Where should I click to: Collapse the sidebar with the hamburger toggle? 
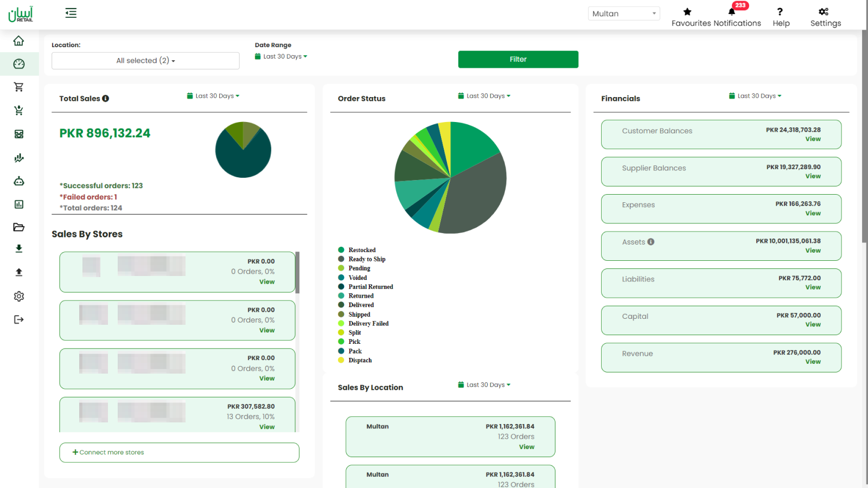[71, 12]
